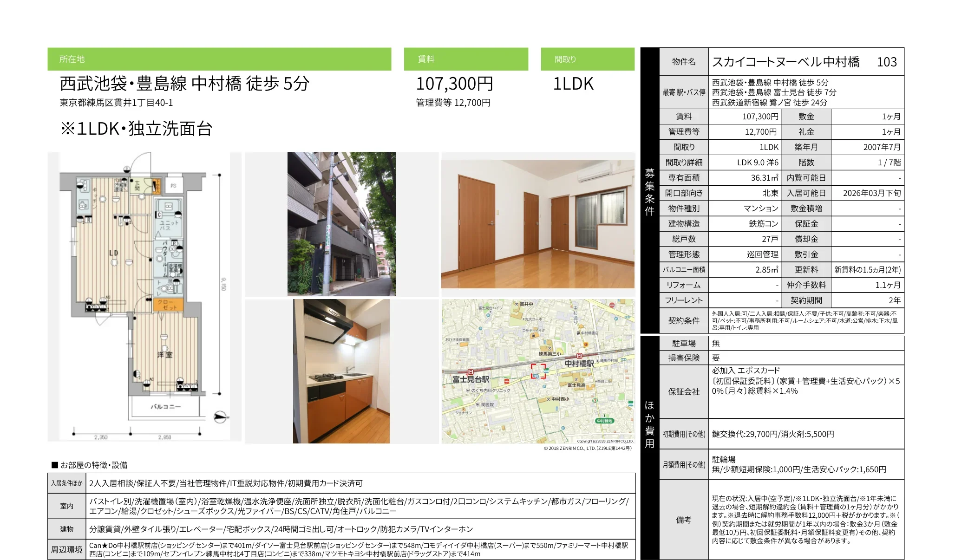Click the orange クローゼット area on floor plan

[x=168, y=305]
